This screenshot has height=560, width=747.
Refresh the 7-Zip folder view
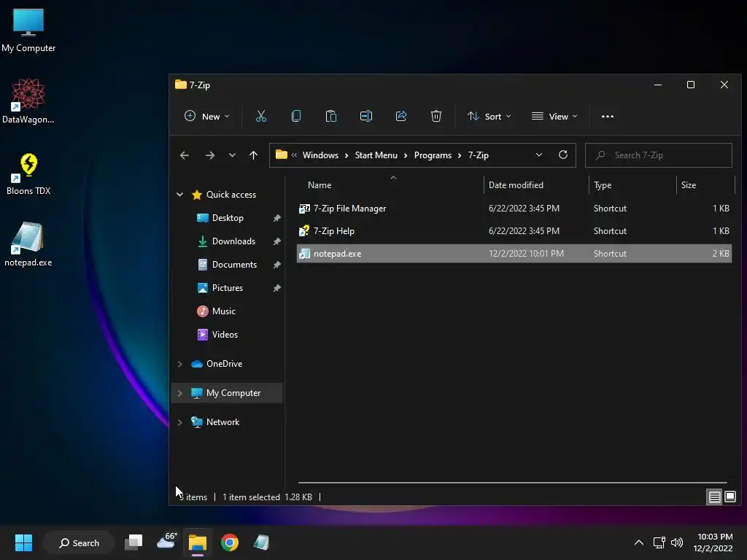563,155
